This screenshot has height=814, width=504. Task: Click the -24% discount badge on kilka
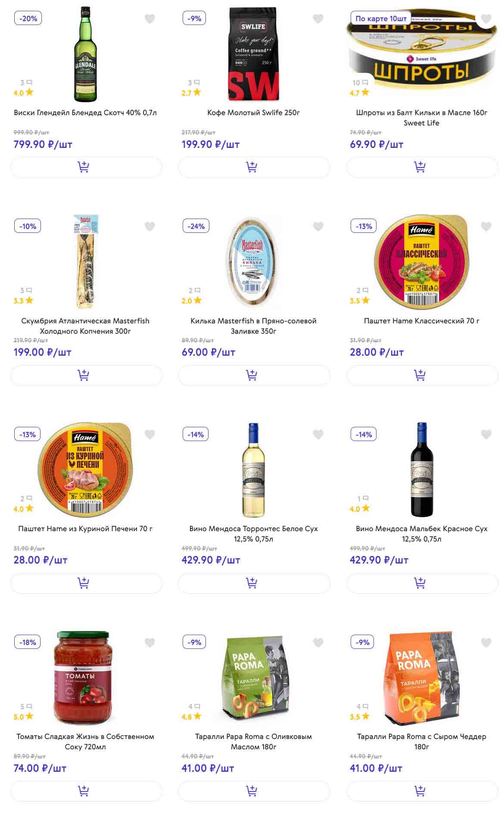coord(196,226)
